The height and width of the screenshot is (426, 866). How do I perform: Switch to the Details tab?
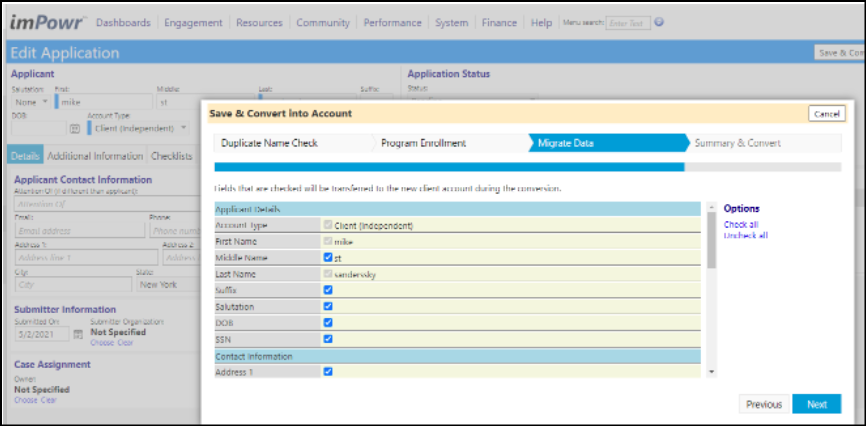[25, 156]
